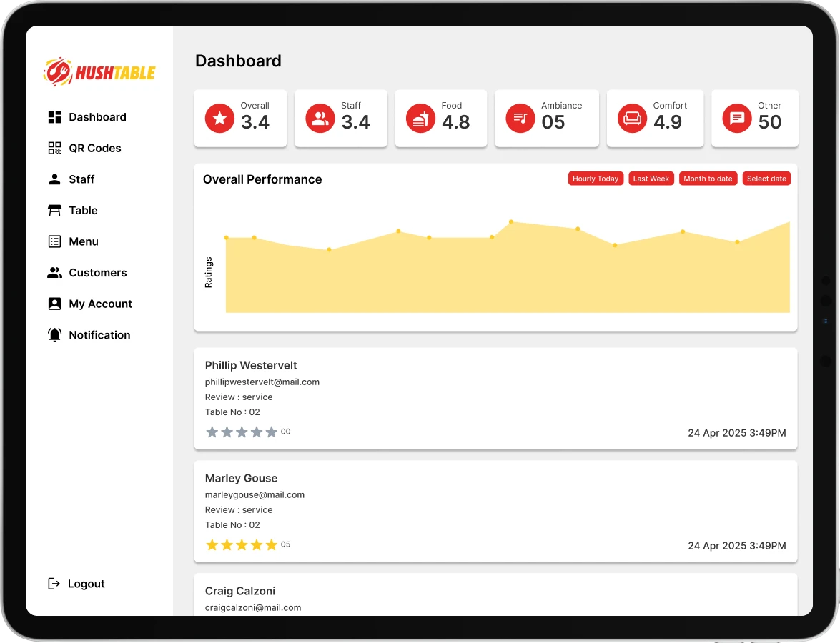Click the Logout link text
This screenshot has height=643, width=840.
tap(87, 584)
